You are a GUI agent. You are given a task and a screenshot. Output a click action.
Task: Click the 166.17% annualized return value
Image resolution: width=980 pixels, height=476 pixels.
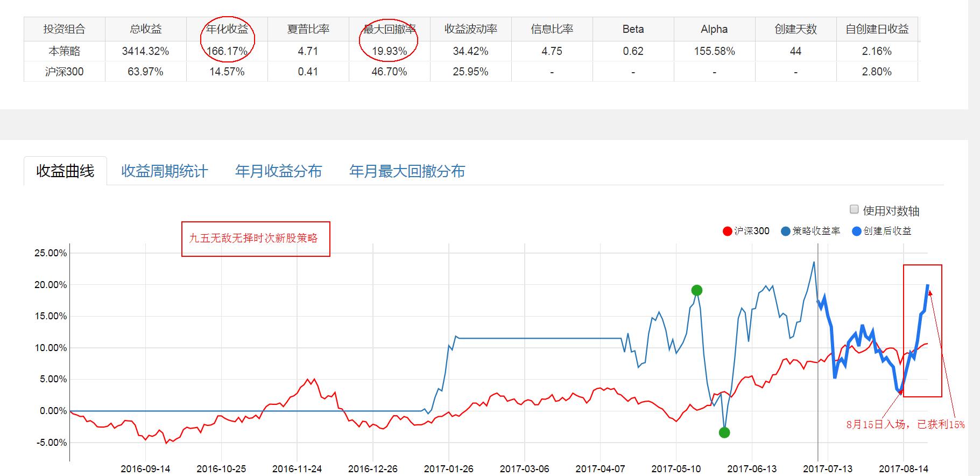(227, 51)
